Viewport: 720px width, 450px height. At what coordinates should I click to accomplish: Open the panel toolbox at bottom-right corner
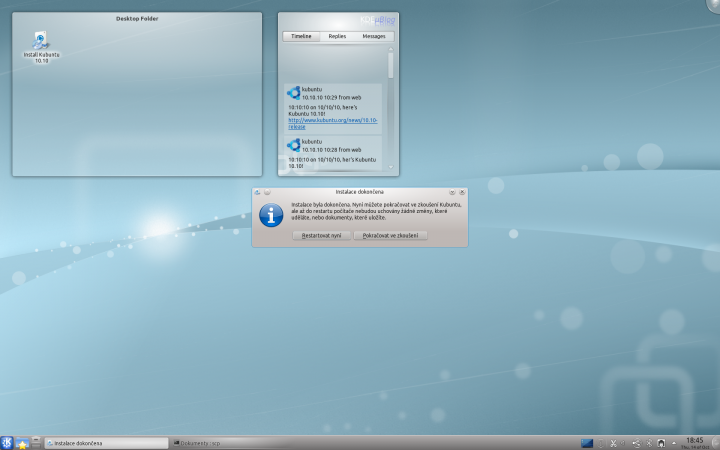pos(715,443)
